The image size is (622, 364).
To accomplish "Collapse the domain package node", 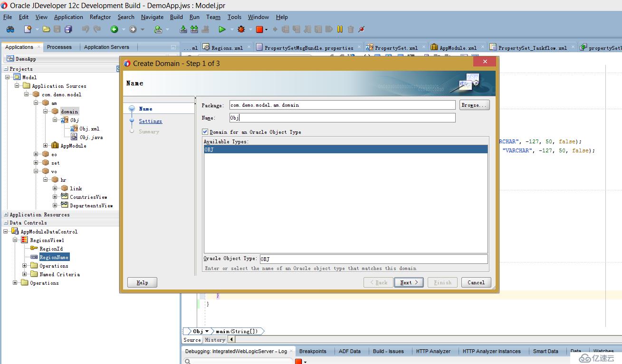I will (x=46, y=112).
